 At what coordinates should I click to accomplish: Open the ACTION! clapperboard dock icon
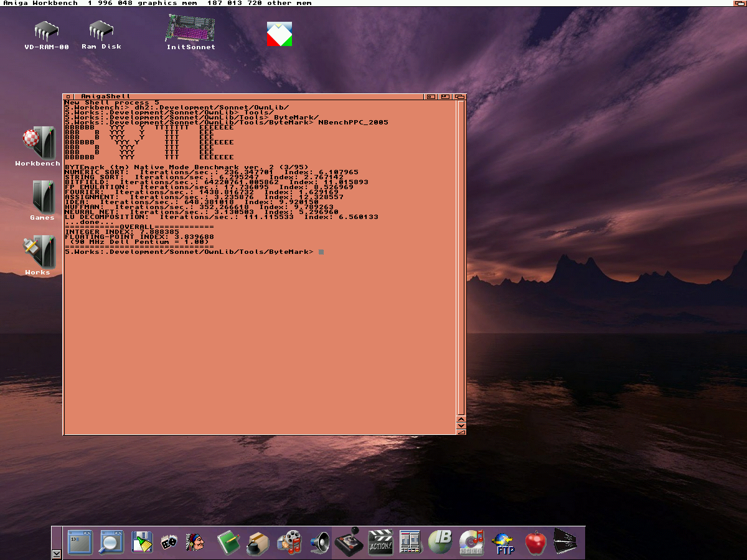380,542
